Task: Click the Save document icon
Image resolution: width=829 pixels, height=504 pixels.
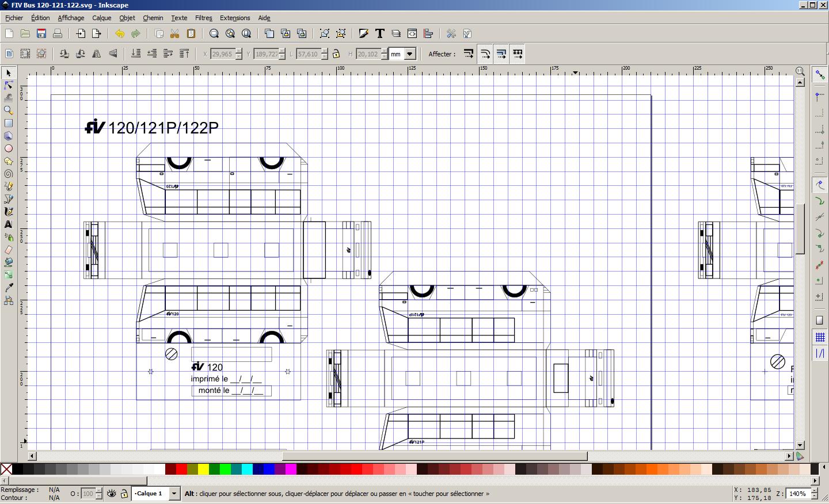Action: point(41,34)
